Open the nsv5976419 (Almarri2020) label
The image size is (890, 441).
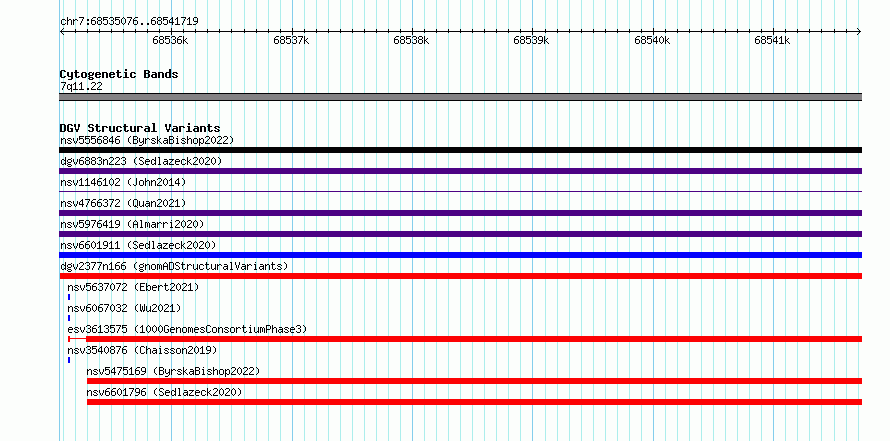(132, 224)
